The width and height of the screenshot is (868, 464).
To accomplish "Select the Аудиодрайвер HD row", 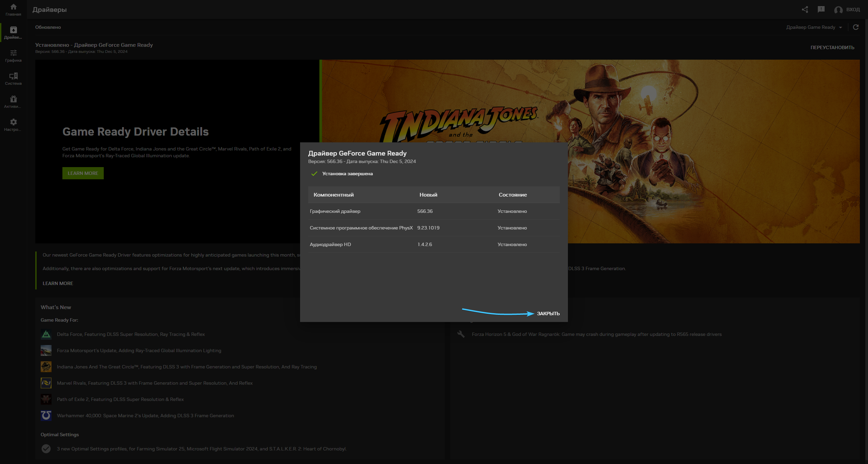I will click(x=434, y=244).
